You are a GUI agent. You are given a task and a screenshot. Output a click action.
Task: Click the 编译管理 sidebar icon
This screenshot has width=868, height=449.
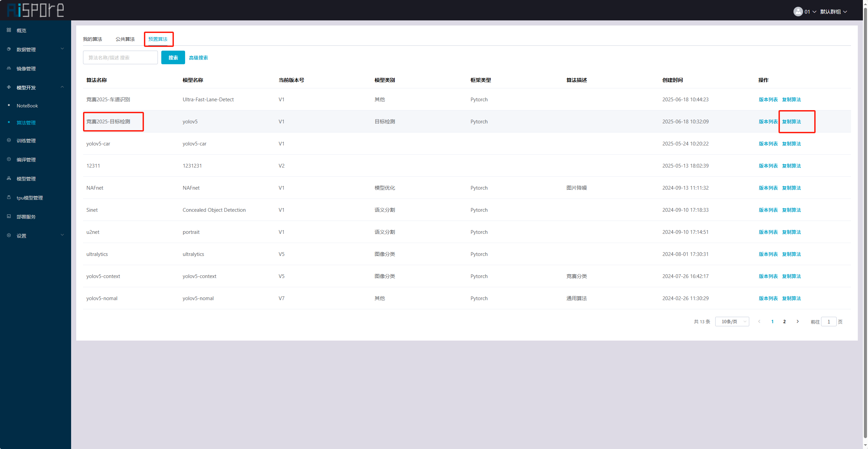(9, 159)
